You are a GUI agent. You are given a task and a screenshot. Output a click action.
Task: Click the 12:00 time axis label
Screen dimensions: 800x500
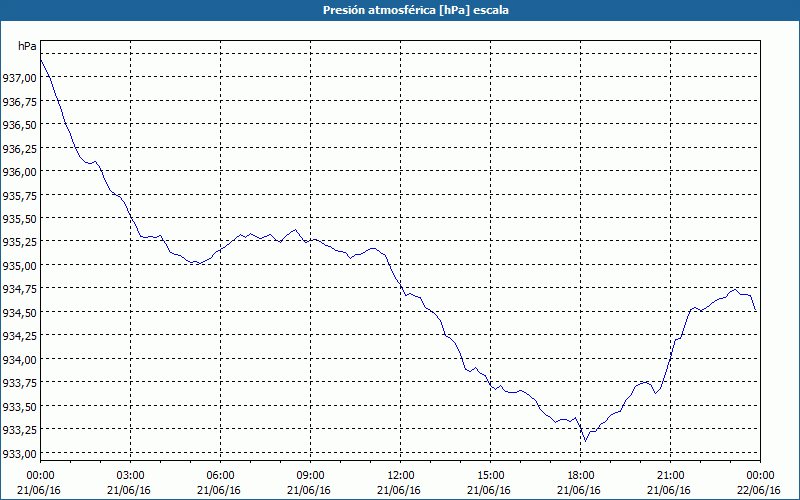pyautogui.click(x=401, y=476)
